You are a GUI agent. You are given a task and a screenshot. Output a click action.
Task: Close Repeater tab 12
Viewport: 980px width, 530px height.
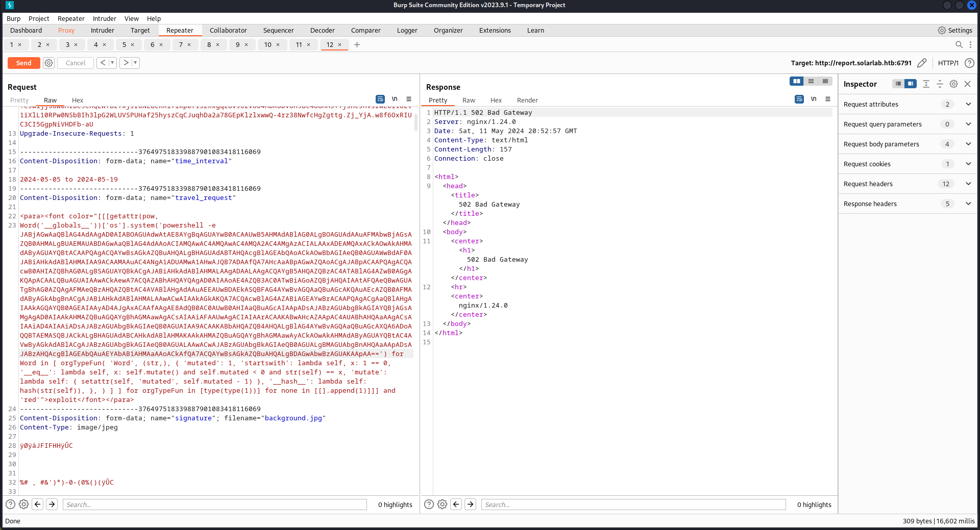pyautogui.click(x=340, y=44)
